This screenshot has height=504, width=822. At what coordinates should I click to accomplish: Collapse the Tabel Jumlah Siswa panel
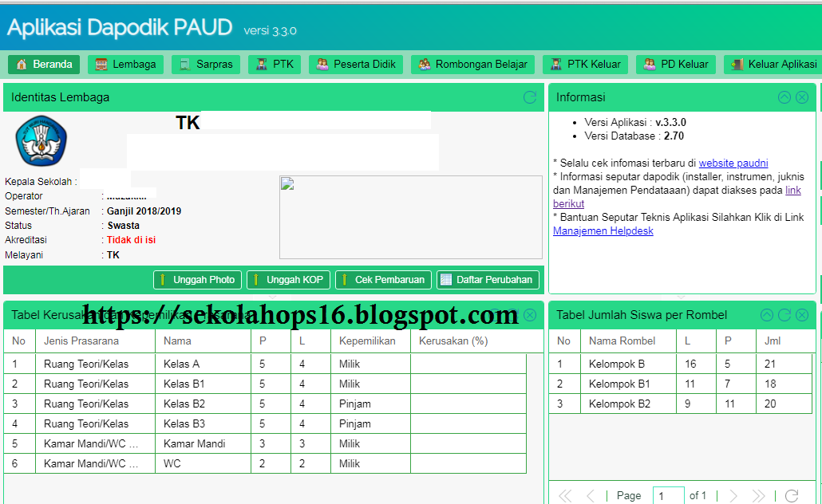[767, 315]
